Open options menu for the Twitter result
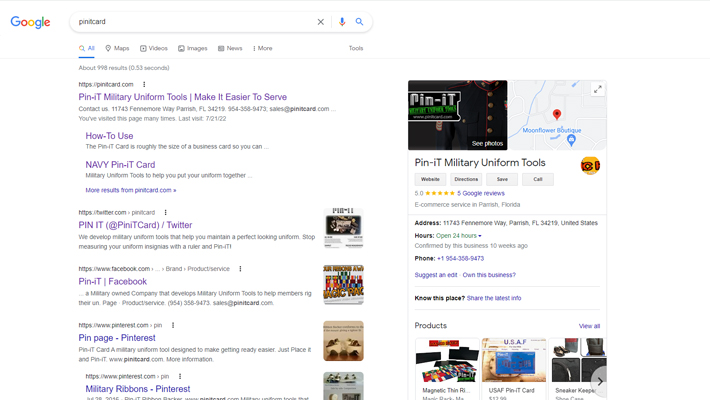Image resolution: width=710 pixels, height=400 pixels. (x=165, y=212)
